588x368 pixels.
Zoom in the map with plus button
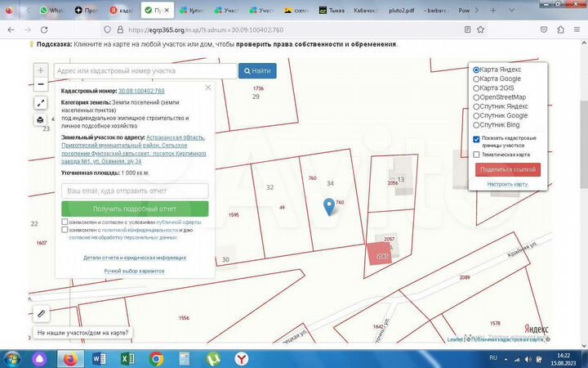coord(41,71)
